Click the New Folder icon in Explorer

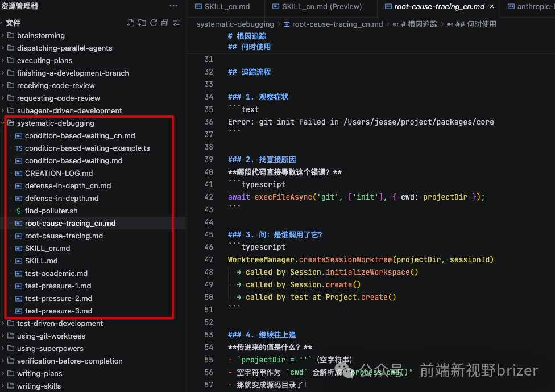pos(142,23)
